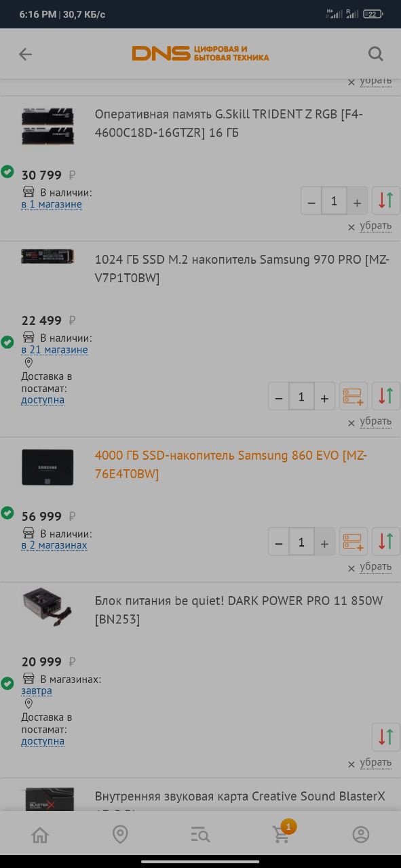Open the profile account icon
The width and height of the screenshot is (401, 868).
tap(361, 835)
